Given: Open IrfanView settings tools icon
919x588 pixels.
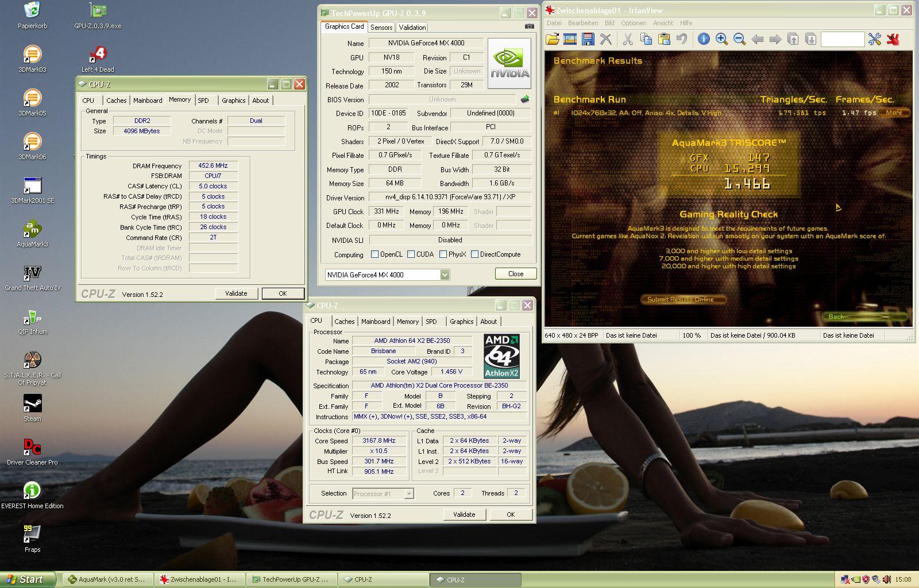Looking at the screenshot, I should 875,39.
